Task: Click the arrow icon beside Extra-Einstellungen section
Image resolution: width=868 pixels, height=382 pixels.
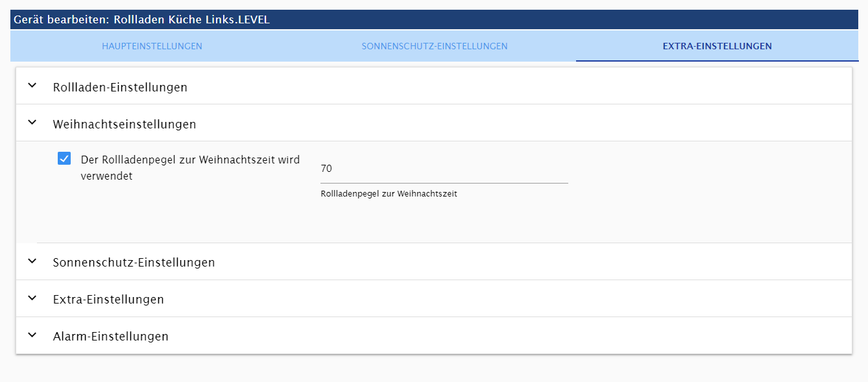Action: click(x=32, y=298)
